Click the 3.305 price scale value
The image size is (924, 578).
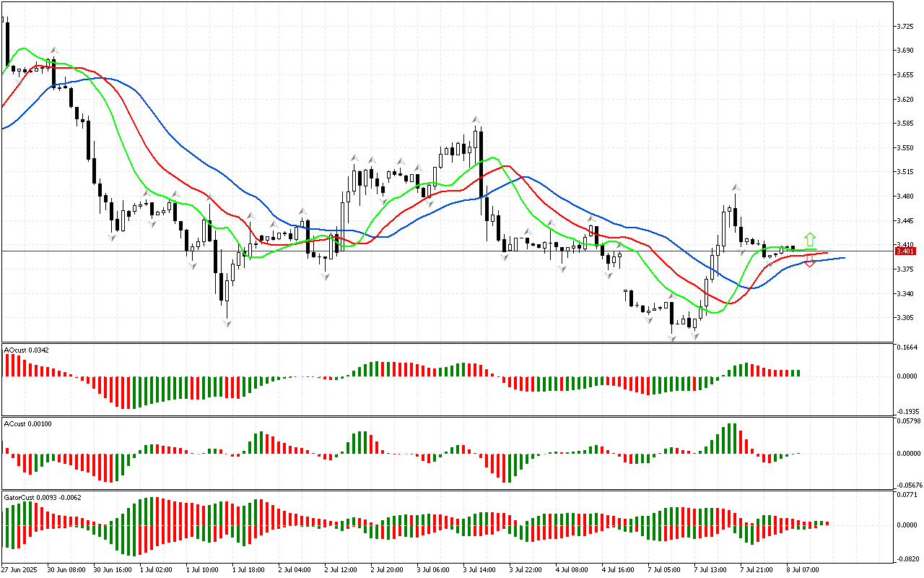point(905,318)
